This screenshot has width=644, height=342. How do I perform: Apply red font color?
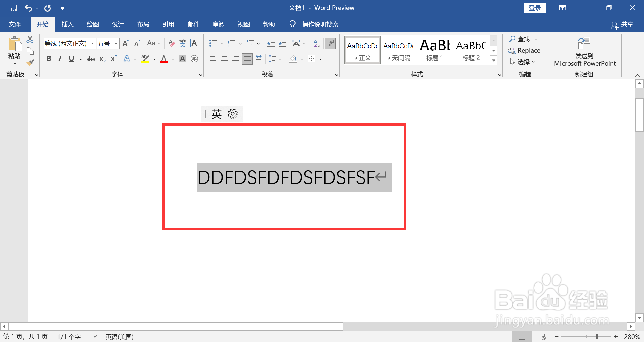[x=164, y=59]
